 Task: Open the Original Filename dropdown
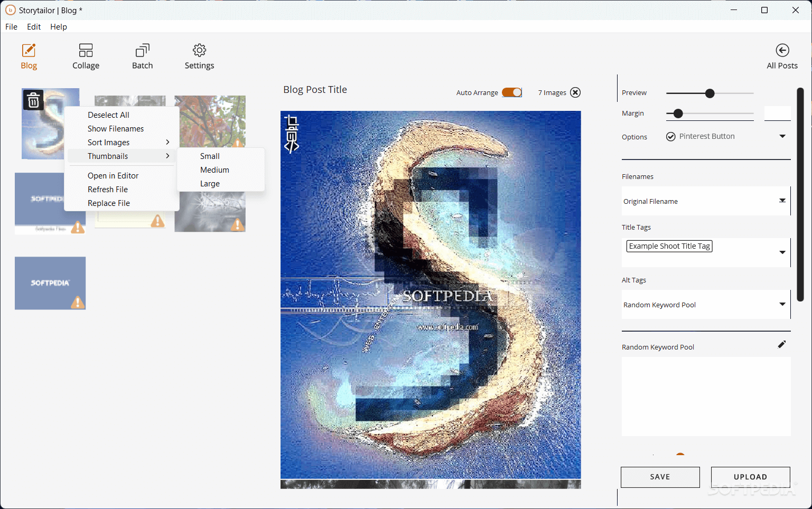[706, 201]
